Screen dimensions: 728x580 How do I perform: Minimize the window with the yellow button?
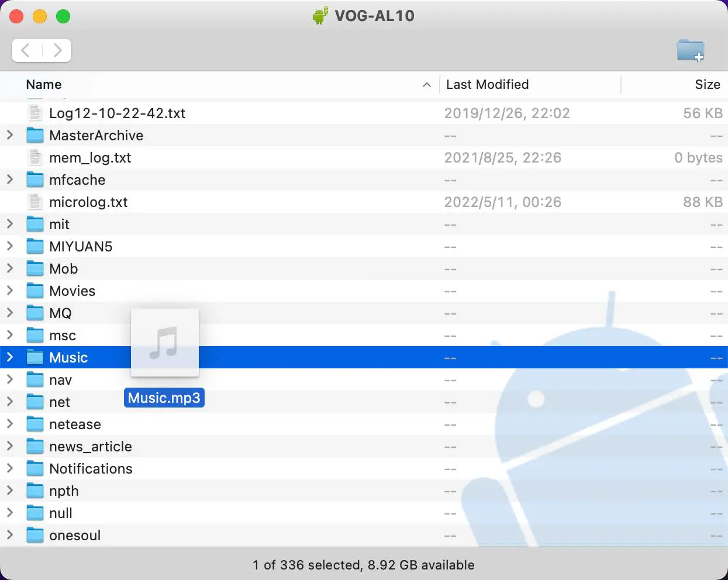click(40, 16)
